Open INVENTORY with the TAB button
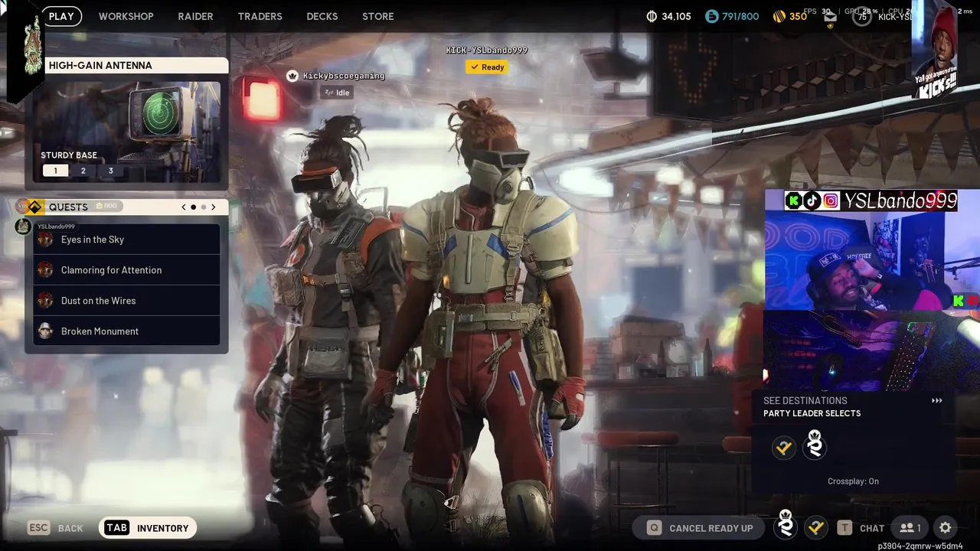Screen dimensions: 980x551 pyautogui.click(x=148, y=528)
